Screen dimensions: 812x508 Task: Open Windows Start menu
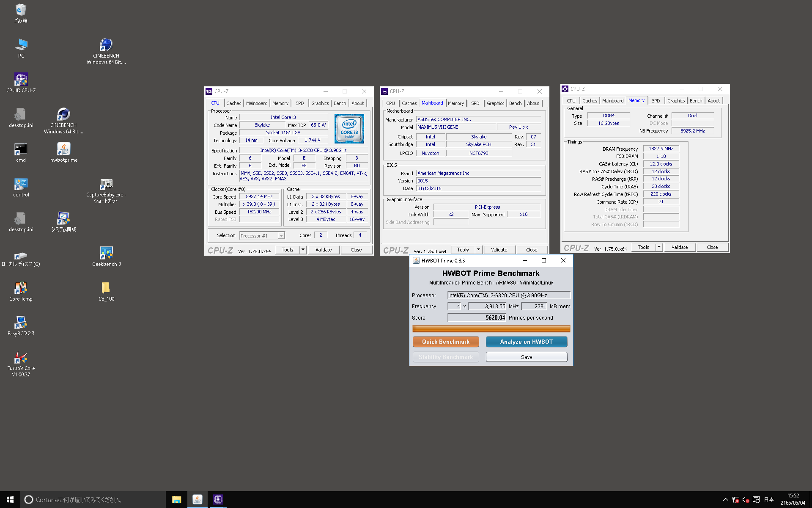(10, 500)
